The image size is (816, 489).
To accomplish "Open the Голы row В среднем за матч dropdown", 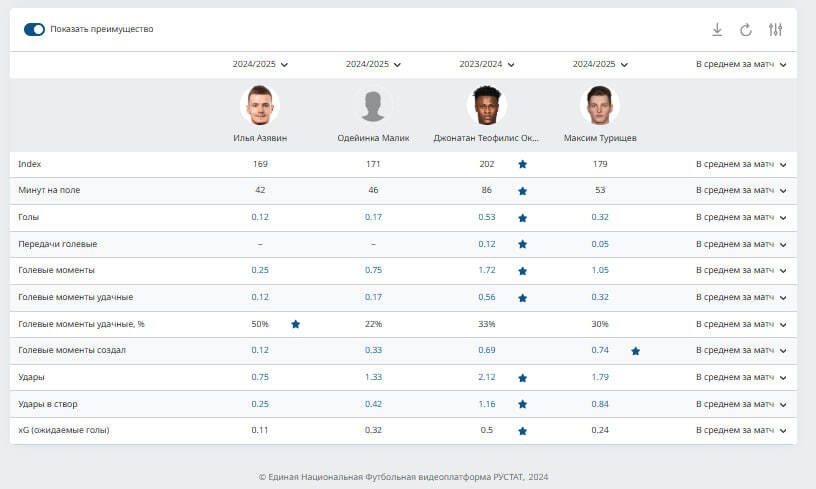I will click(741, 217).
